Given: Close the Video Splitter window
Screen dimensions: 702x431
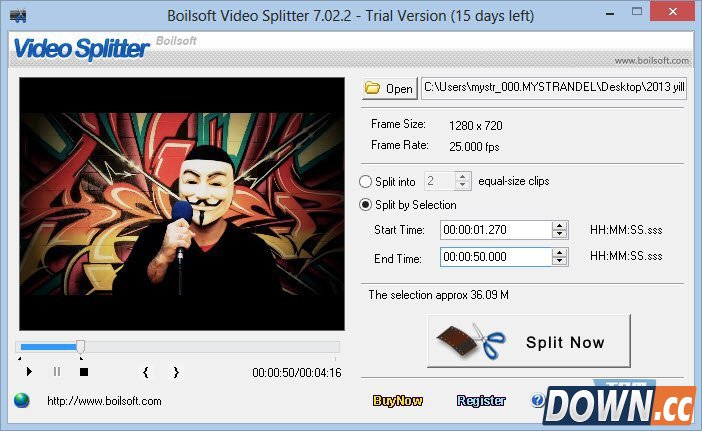Looking at the screenshot, I should [x=672, y=12].
